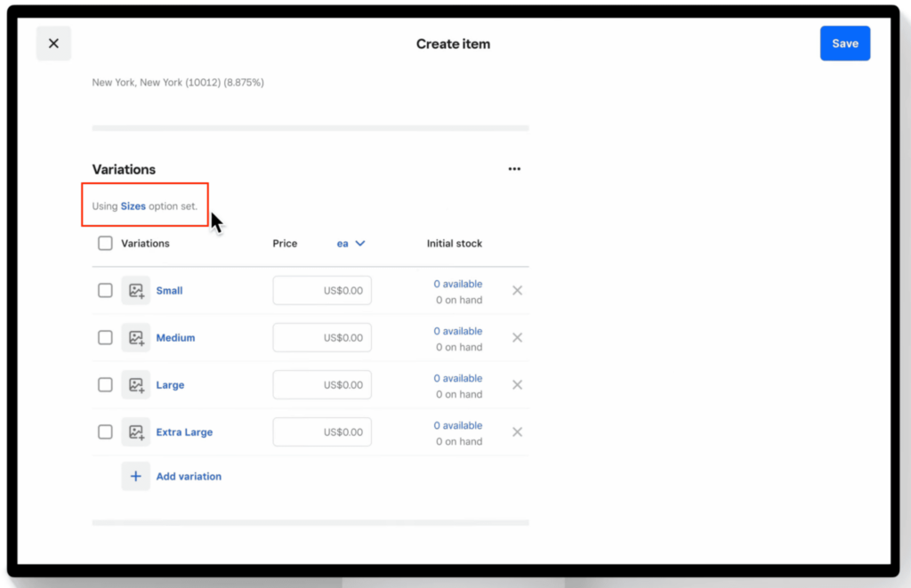
Task: Click the Large variation image placeholder icon
Action: 136,384
